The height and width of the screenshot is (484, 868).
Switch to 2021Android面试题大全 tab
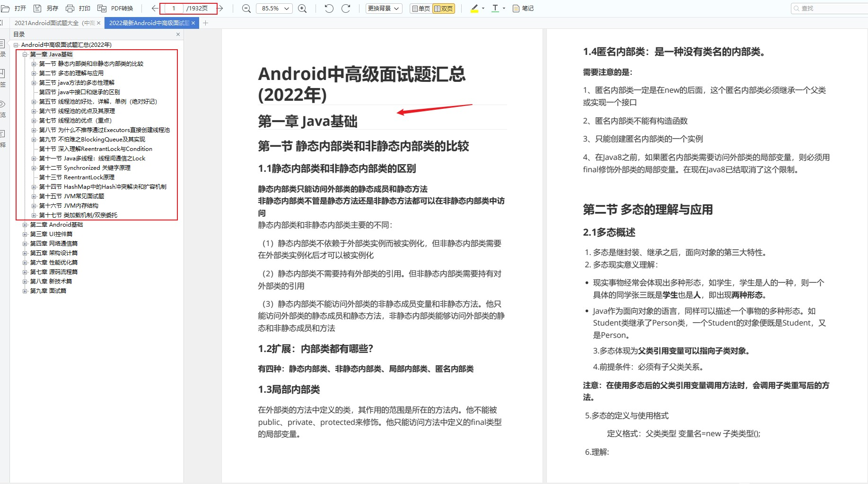pos(54,23)
